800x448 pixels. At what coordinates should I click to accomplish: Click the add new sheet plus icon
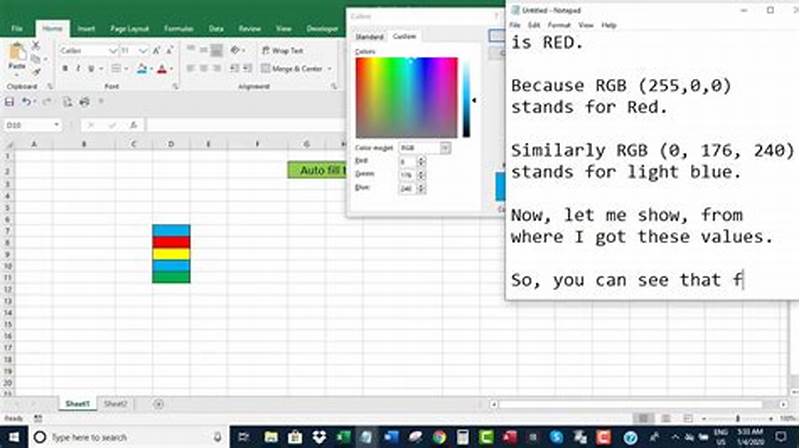tap(159, 404)
